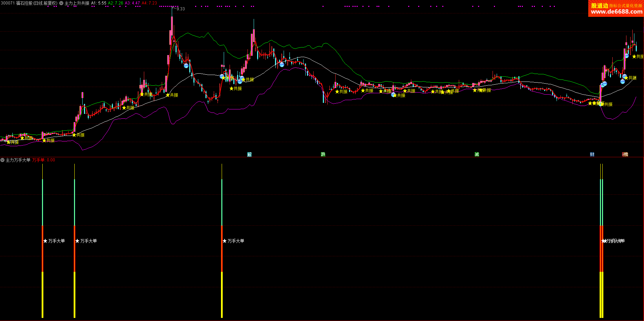Image resolution: width=644 pixels, height=321 pixels.
Task: Open the 主力万手大单 indicator dropdown arrow
Action: (x=2, y=160)
